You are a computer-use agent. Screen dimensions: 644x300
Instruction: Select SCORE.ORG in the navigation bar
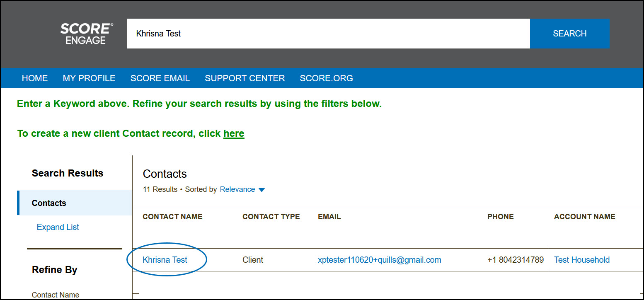(326, 78)
